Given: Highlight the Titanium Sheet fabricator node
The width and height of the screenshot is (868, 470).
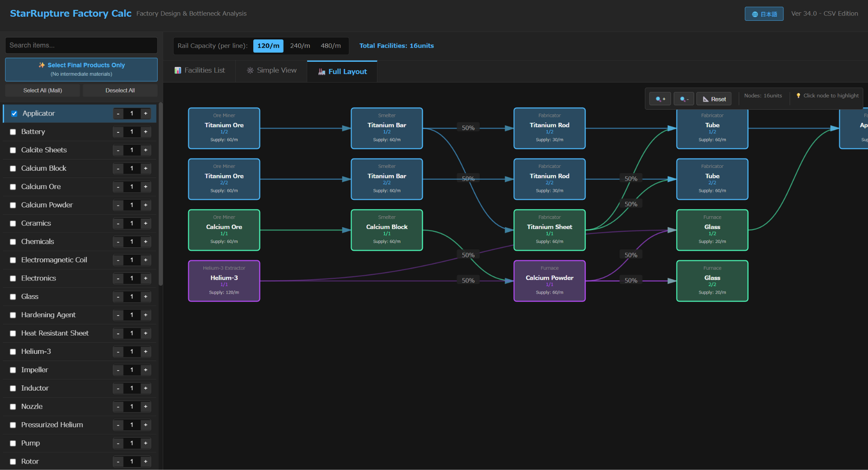Looking at the screenshot, I should click(549, 230).
